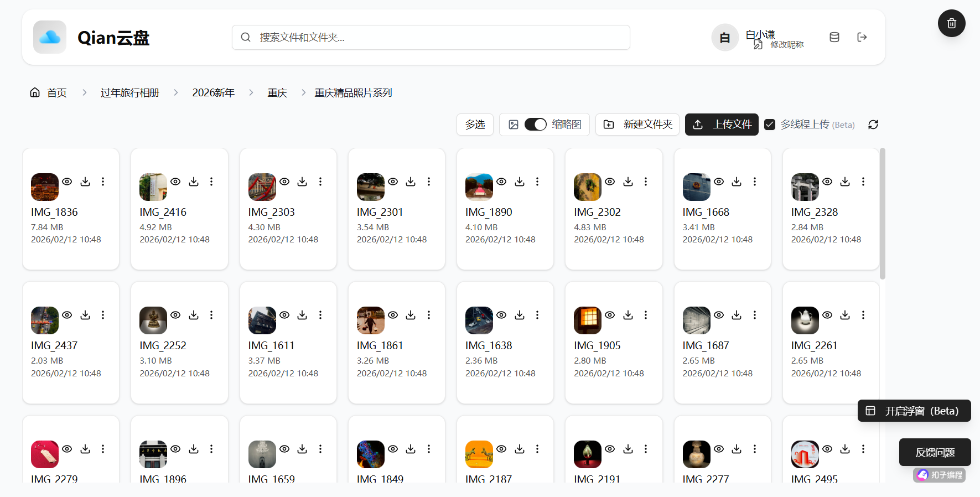Click the IMG_1611 file name

pos(271,345)
